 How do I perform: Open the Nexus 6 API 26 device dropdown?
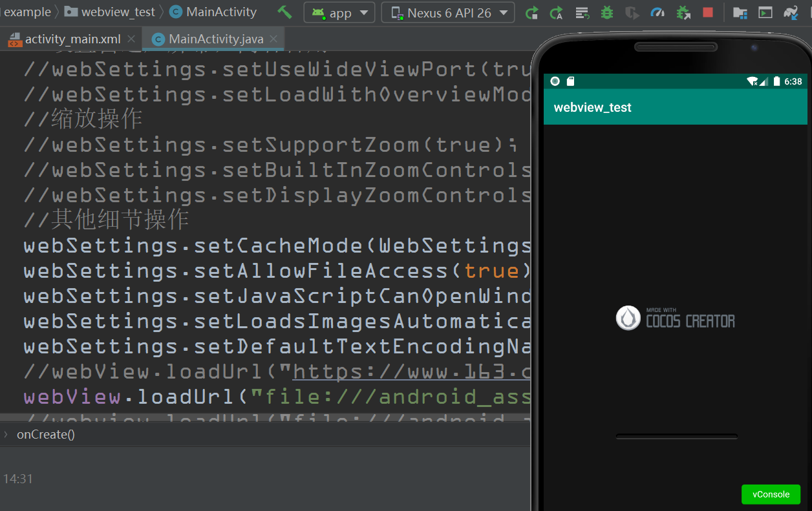[x=447, y=12]
